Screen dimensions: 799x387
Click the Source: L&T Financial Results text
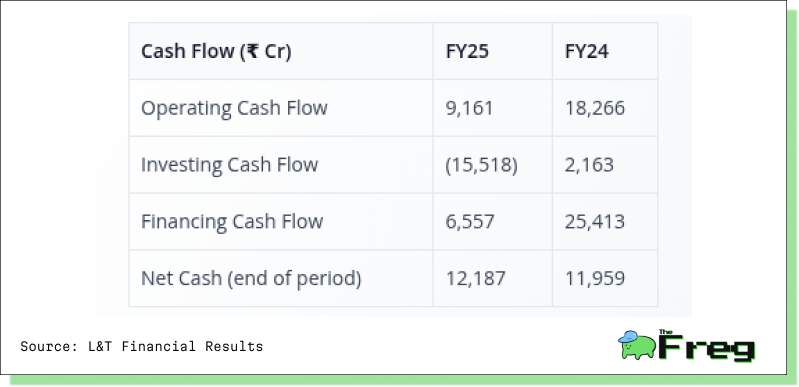tap(142, 347)
